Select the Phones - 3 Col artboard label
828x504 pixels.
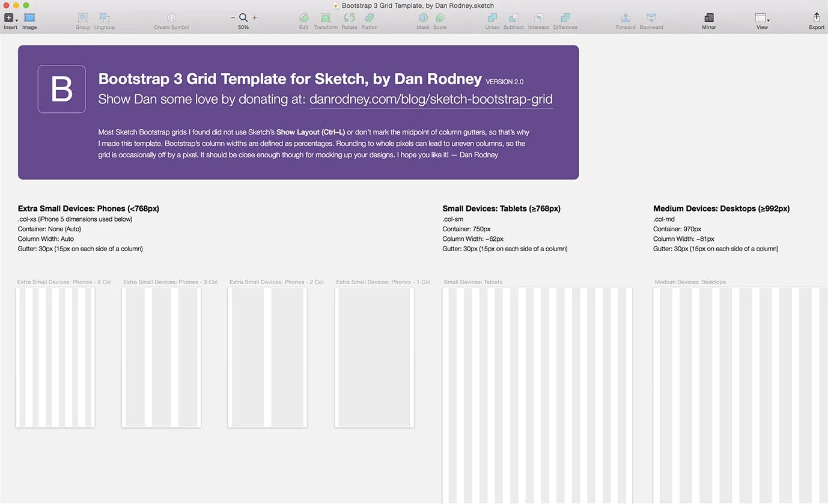pyautogui.click(x=171, y=282)
